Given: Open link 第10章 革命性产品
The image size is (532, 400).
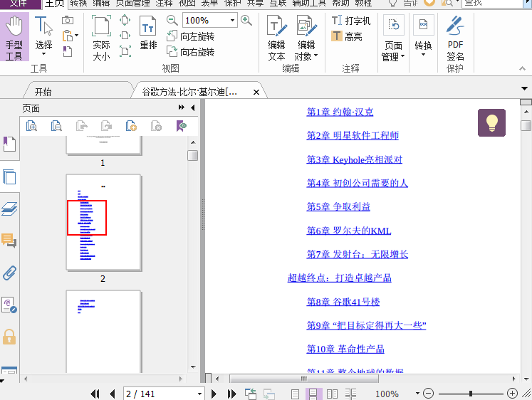Looking at the screenshot, I should tap(345, 349).
